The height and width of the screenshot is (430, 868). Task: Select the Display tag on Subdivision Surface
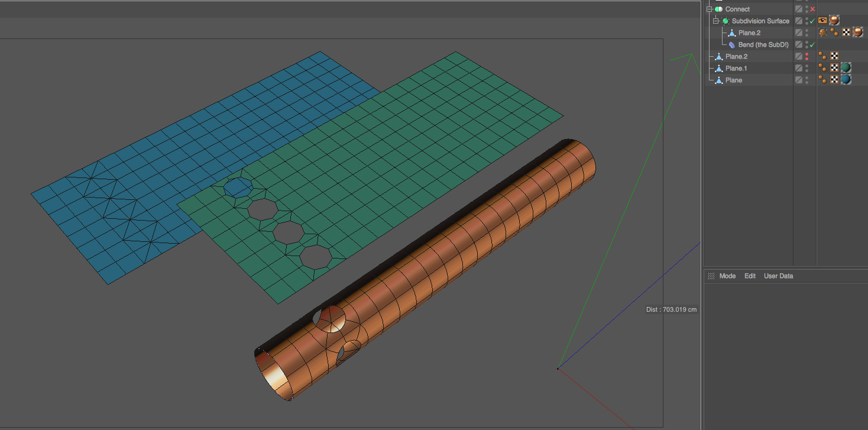click(822, 21)
